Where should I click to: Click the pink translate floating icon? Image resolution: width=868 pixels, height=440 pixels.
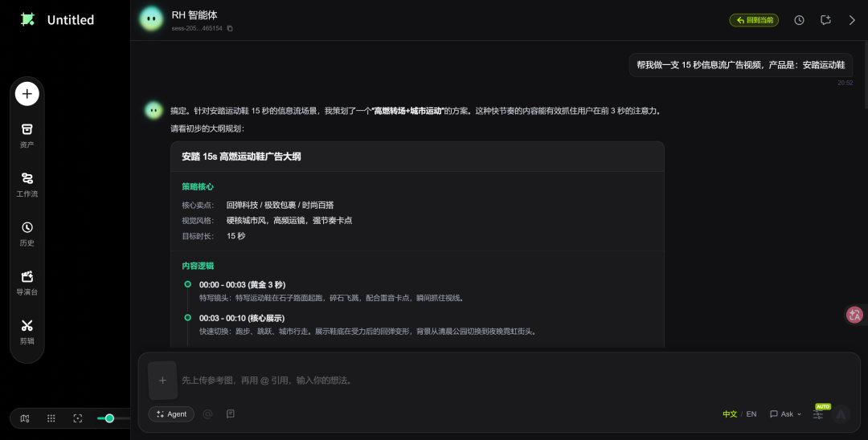pyautogui.click(x=854, y=315)
